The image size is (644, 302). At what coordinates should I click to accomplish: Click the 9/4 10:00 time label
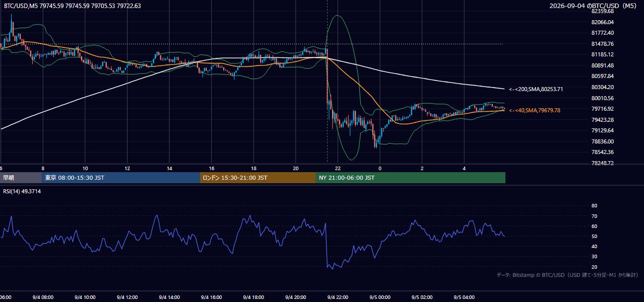[x=85, y=297]
